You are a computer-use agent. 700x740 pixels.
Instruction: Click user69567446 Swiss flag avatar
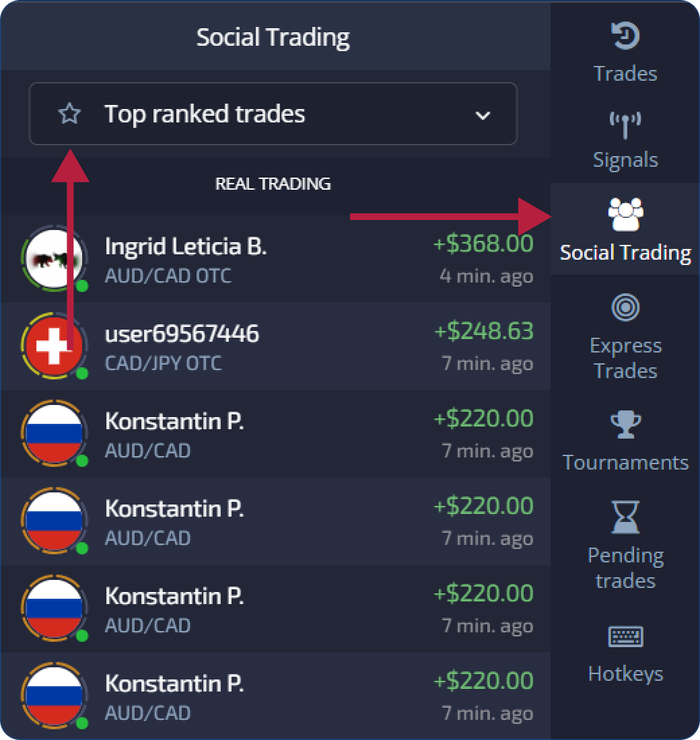[54, 346]
